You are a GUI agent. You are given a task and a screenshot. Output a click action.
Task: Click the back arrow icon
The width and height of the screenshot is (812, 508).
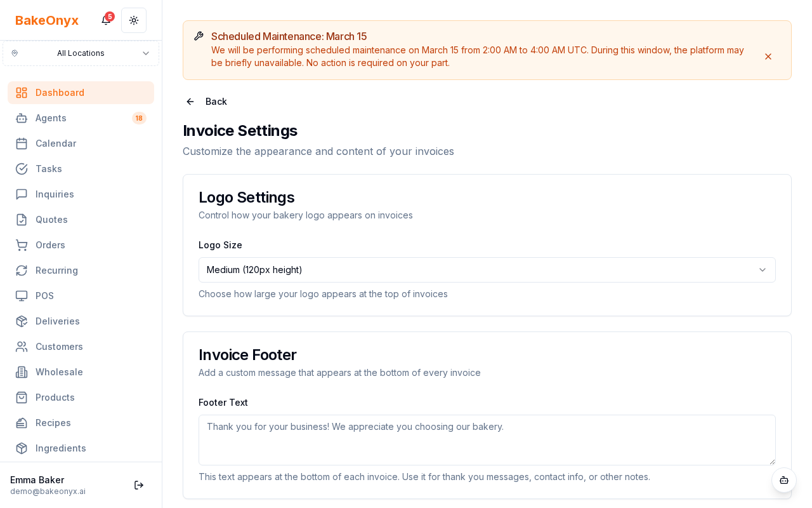point(190,102)
